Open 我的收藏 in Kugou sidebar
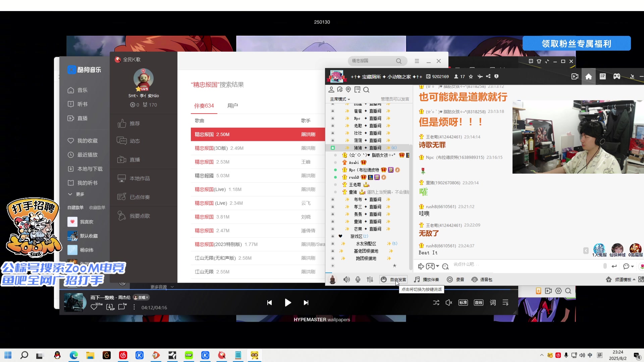Viewport: 644px width, 362px height. (83, 141)
